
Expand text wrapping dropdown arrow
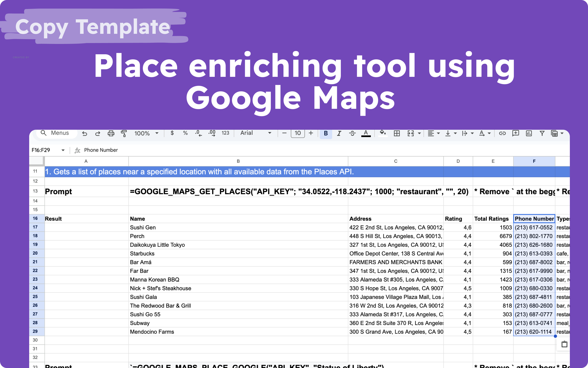(472, 133)
